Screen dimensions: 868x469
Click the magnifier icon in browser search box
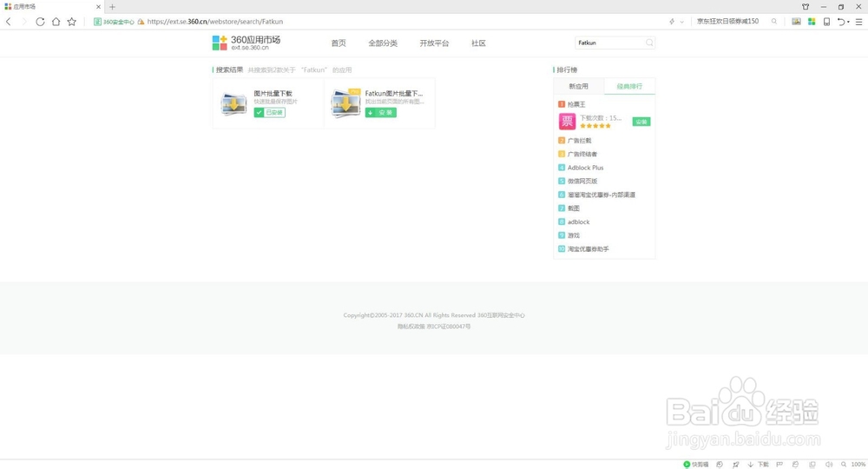[x=774, y=22]
